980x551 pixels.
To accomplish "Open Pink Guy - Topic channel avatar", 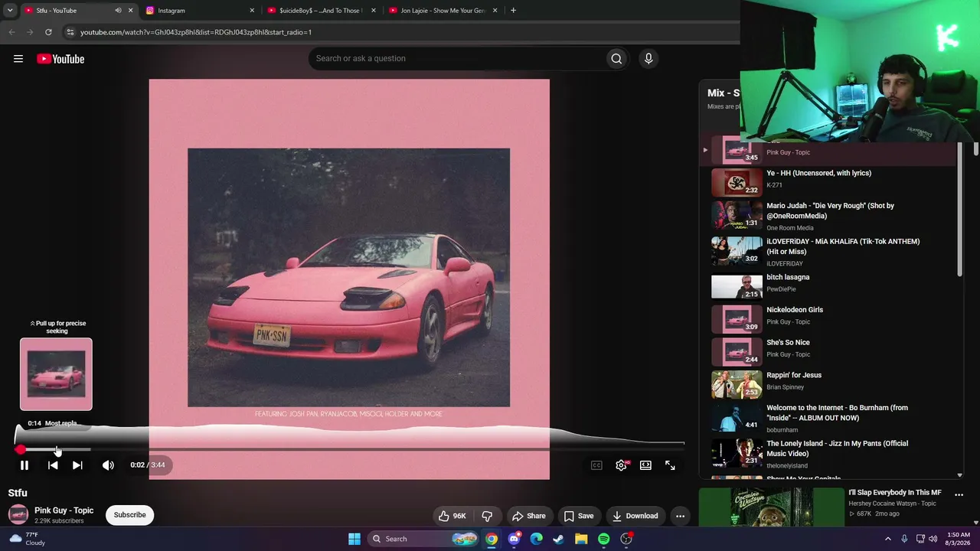I will 18,515.
